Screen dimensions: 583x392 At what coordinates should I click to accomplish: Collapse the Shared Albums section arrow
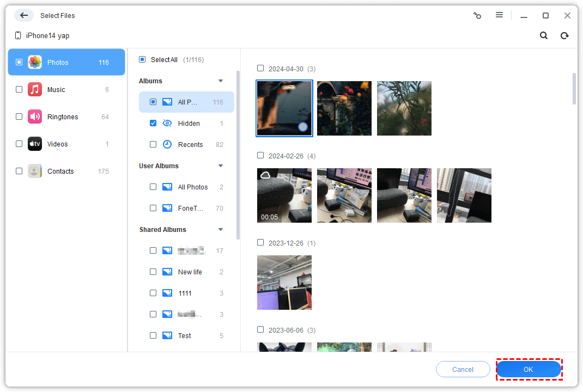[x=221, y=229]
